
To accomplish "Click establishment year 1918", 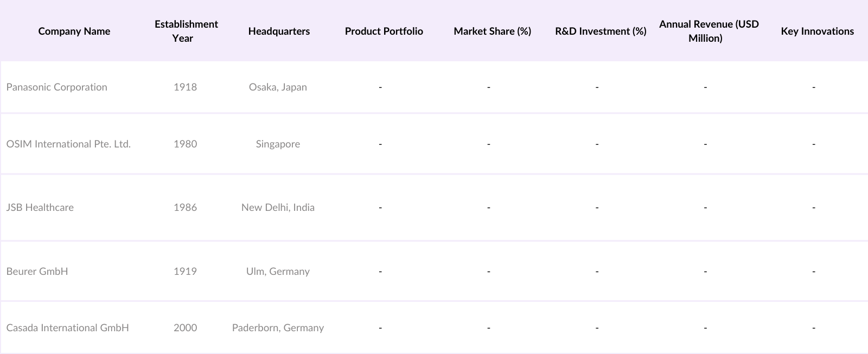I will click(x=185, y=87).
